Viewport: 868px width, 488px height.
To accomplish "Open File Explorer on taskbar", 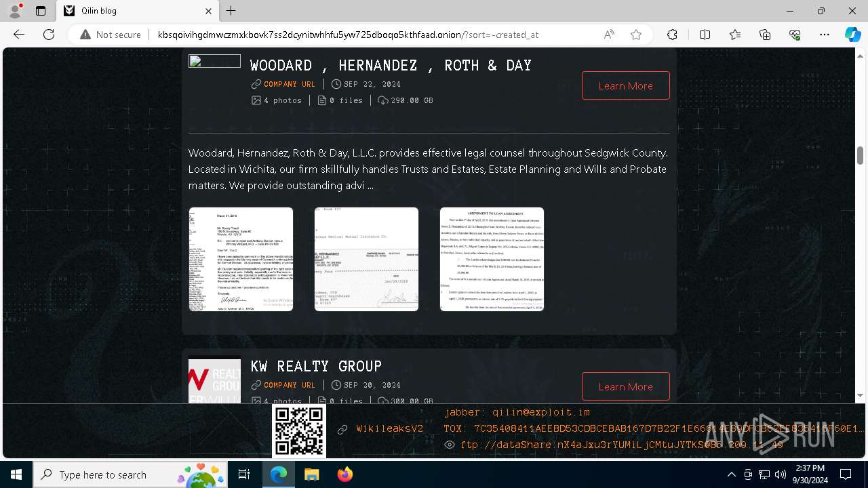I will (311, 474).
